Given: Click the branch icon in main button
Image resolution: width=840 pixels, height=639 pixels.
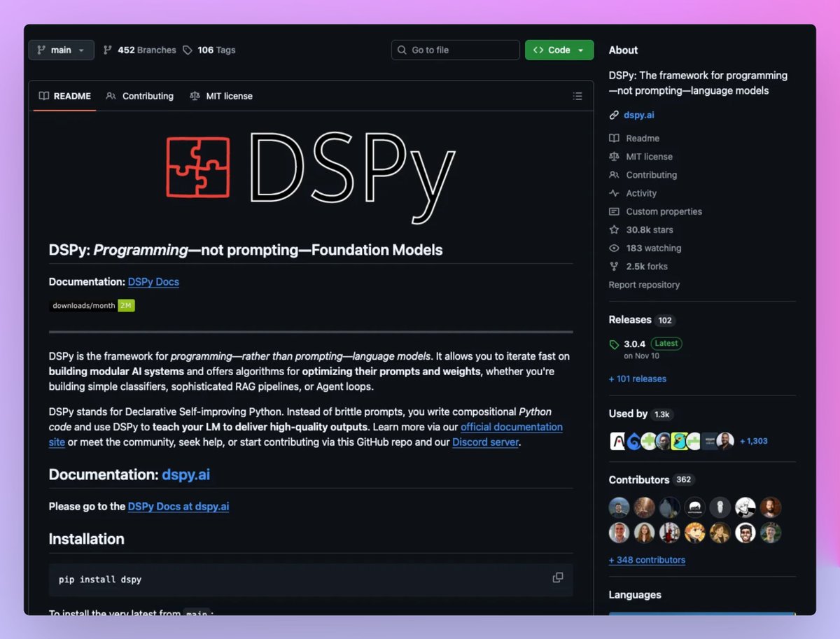Looking at the screenshot, I should pyautogui.click(x=41, y=50).
